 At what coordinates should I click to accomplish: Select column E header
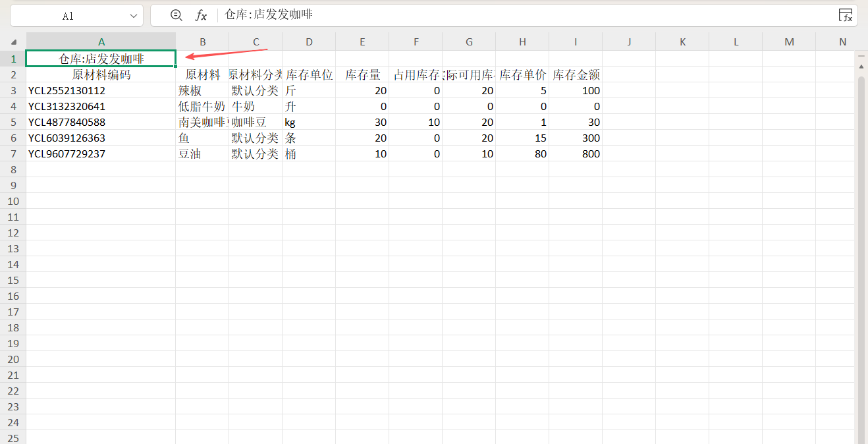click(362, 42)
